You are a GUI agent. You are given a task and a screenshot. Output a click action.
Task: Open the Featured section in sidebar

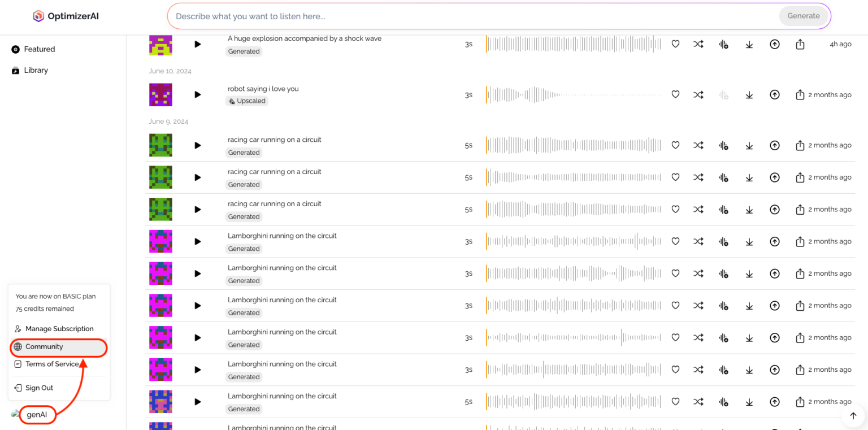point(39,49)
